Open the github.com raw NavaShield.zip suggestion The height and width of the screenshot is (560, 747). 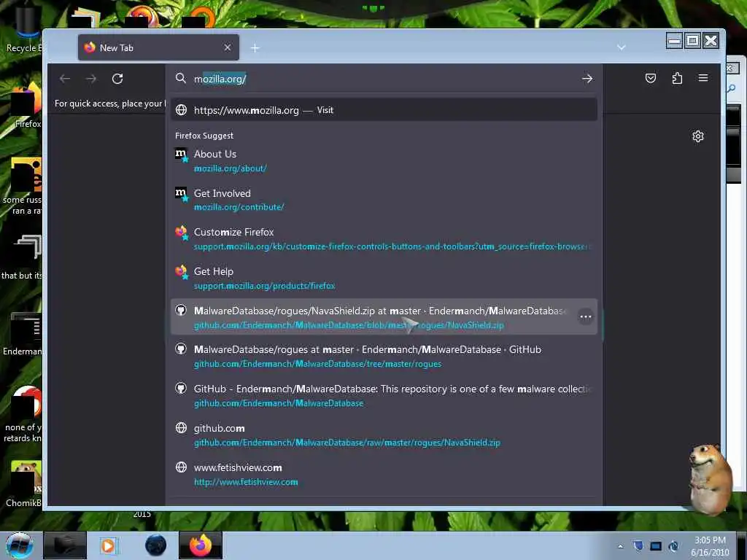tap(384, 435)
